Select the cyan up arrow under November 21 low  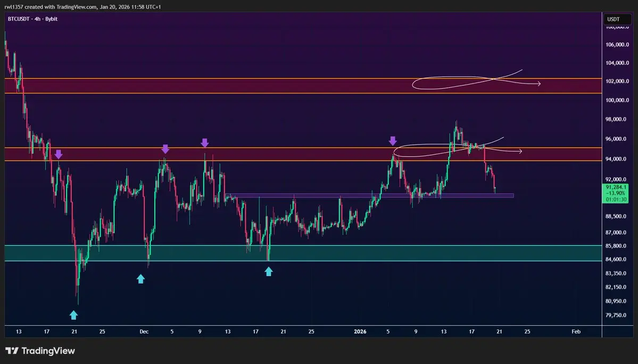(73, 315)
